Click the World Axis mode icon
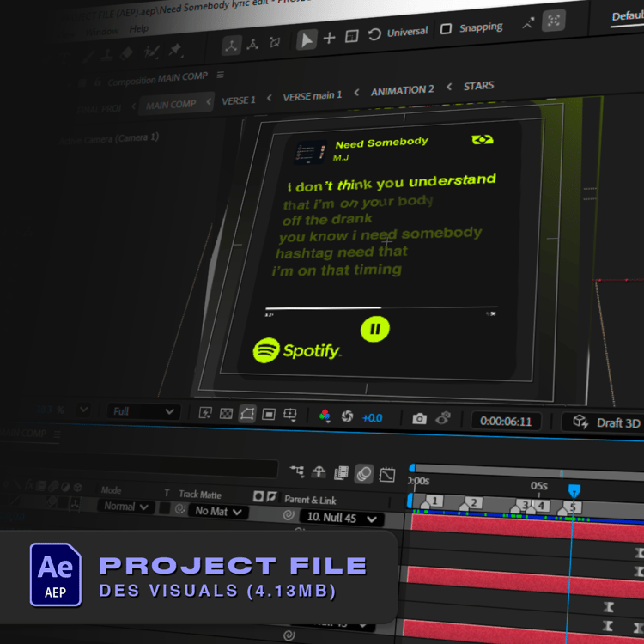The width and height of the screenshot is (644, 644). (252, 44)
